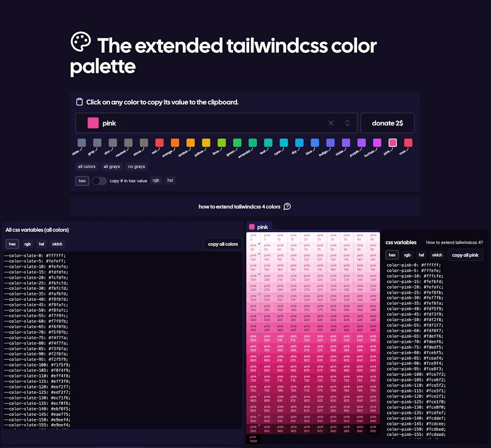
Task: Click the help chat icon after the extend text
Action: [x=287, y=207]
